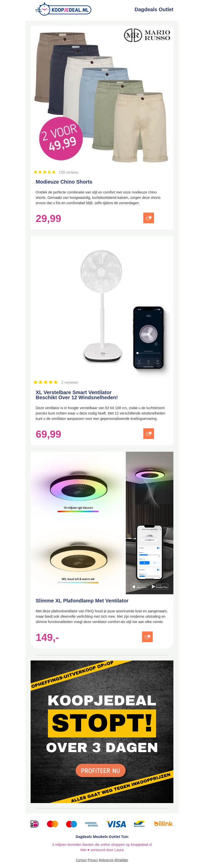Click the Billink payment logo
Image resolution: width=204 pixels, height=868 pixels.
163,823
